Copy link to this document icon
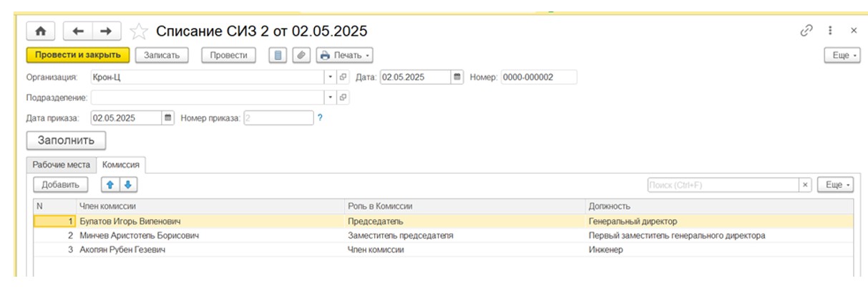 pos(806,31)
